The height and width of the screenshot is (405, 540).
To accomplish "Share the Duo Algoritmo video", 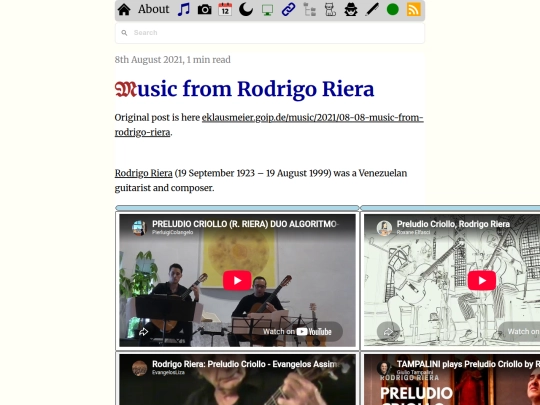I will pyautogui.click(x=144, y=332).
